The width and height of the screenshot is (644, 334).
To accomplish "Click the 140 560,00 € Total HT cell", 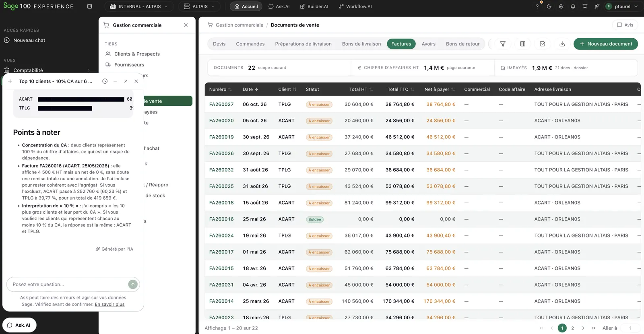I will point(357,301).
